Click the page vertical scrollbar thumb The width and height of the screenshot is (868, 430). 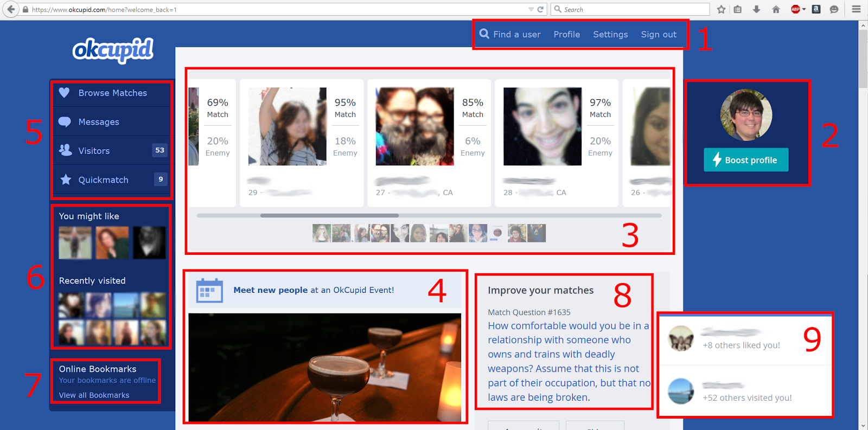pyautogui.click(x=863, y=59)
